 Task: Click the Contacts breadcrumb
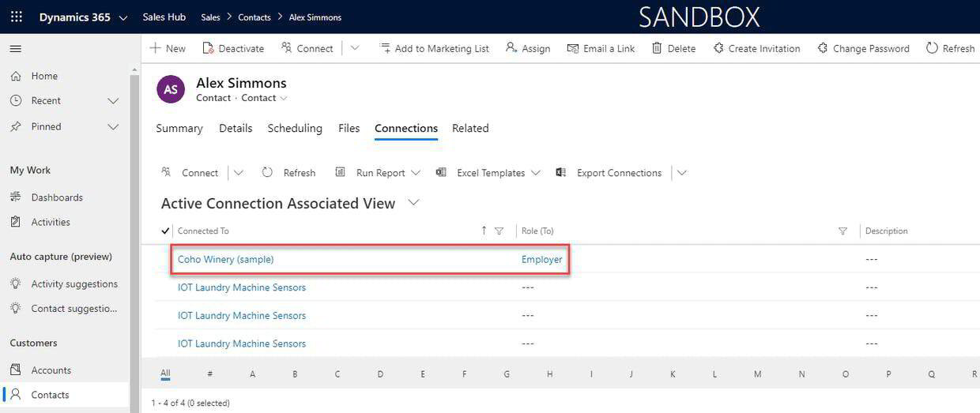pyautogui.click(x=254, y=17)
